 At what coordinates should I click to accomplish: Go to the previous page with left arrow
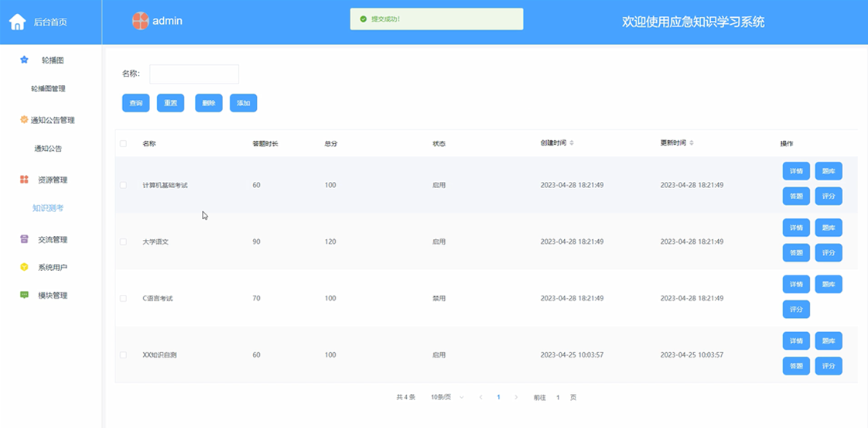point(480,397)
